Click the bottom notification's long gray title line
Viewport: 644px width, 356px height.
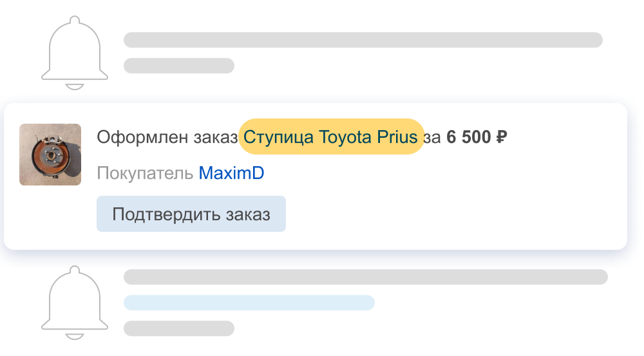(x=365, y=277)
